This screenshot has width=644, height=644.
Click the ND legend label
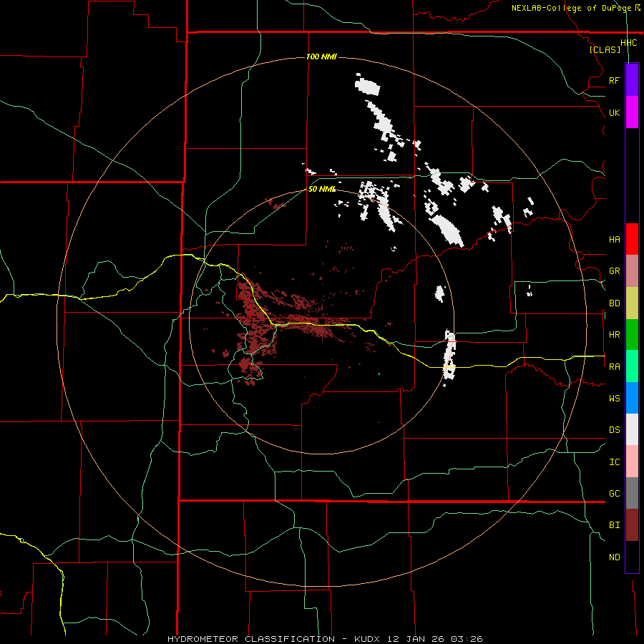(615, 557)
